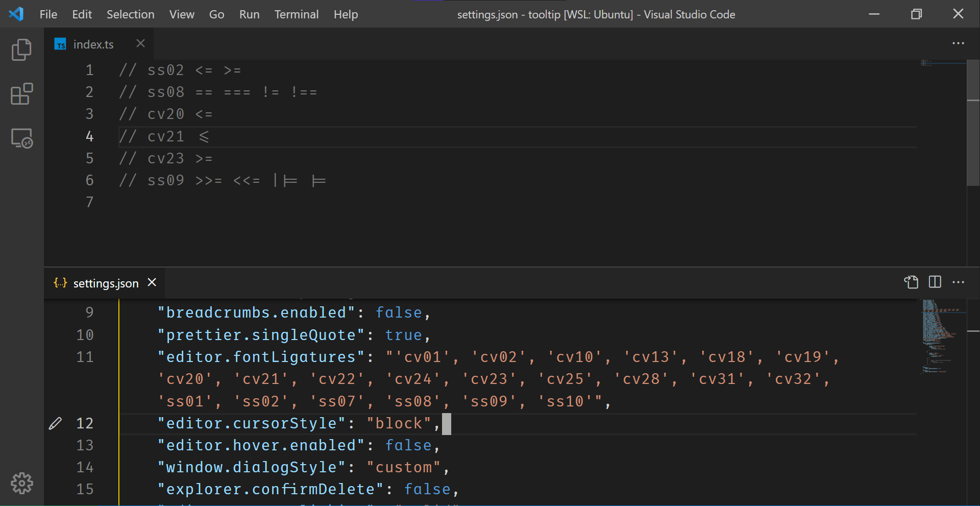
Task: Switch to the index.ts tab
Action: (93, 44)
